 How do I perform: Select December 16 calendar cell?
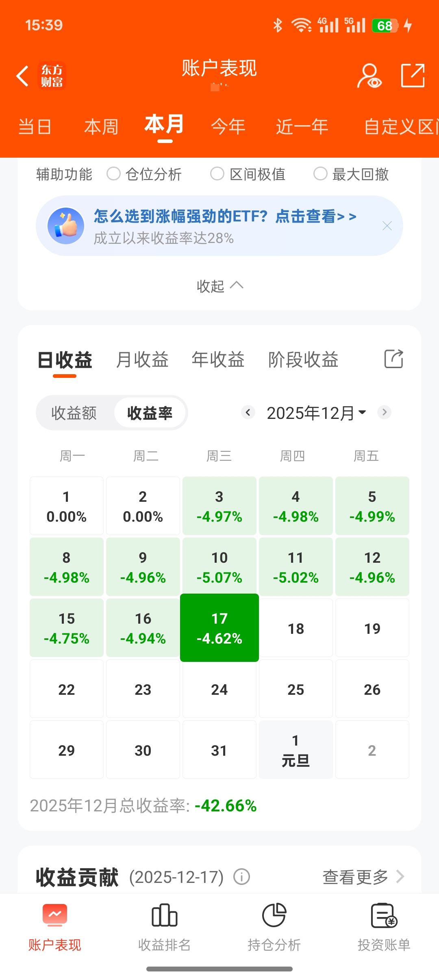click(143, 628)
